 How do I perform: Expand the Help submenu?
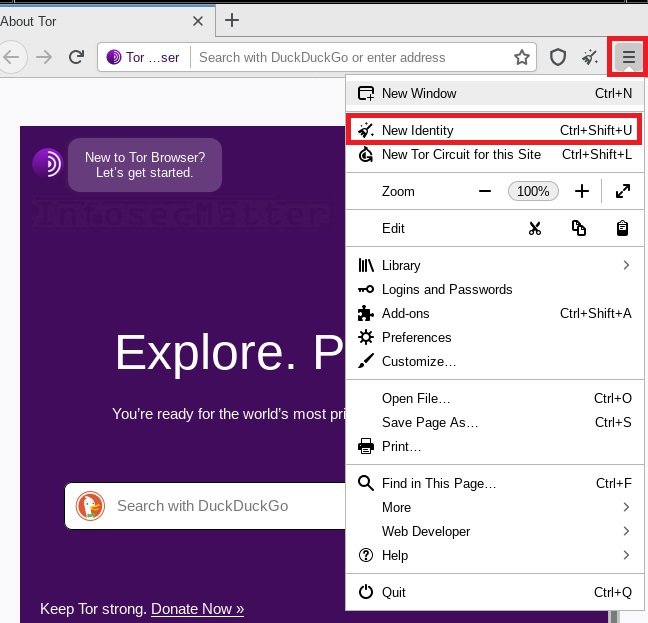(495, 555)
